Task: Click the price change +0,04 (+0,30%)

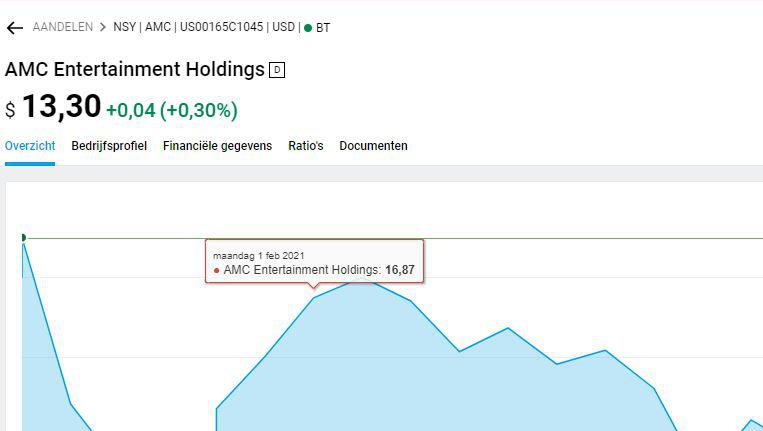Action: coord(172,110)
